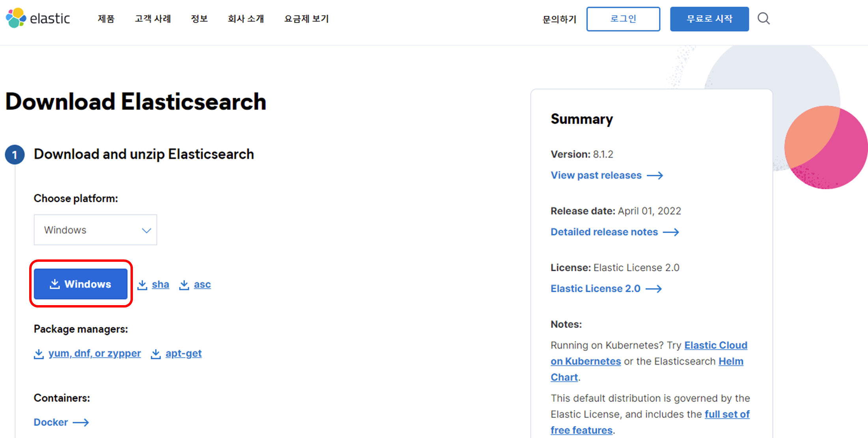Click the License: Elastic License 2.0 text

click(615, 268)
